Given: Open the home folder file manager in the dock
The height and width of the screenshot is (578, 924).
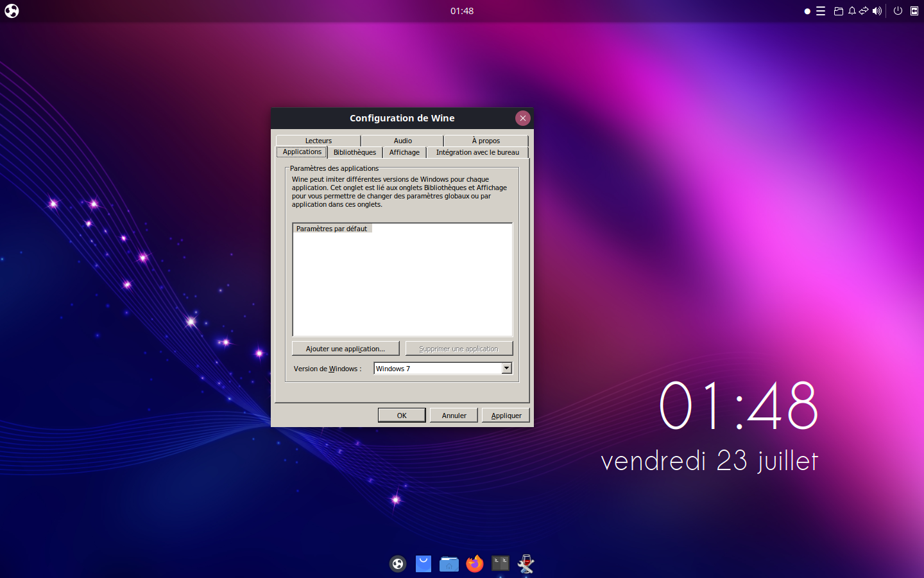Looking at the screenshot, I should point(449,564).
